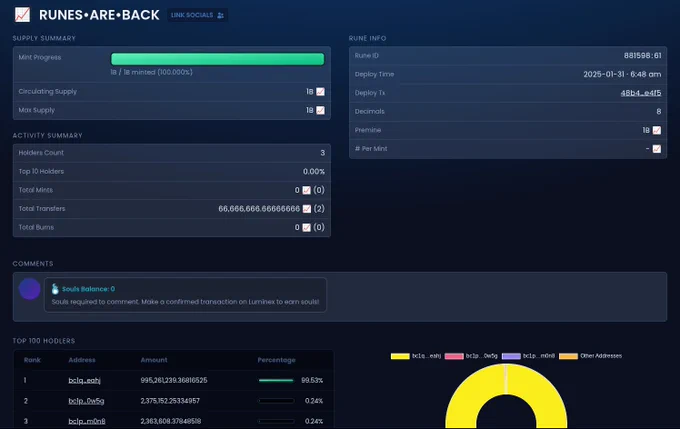Click the 18 / 18 minted (100.000%) text
This screenshot has height=429, width=680.
coord(151,72)
